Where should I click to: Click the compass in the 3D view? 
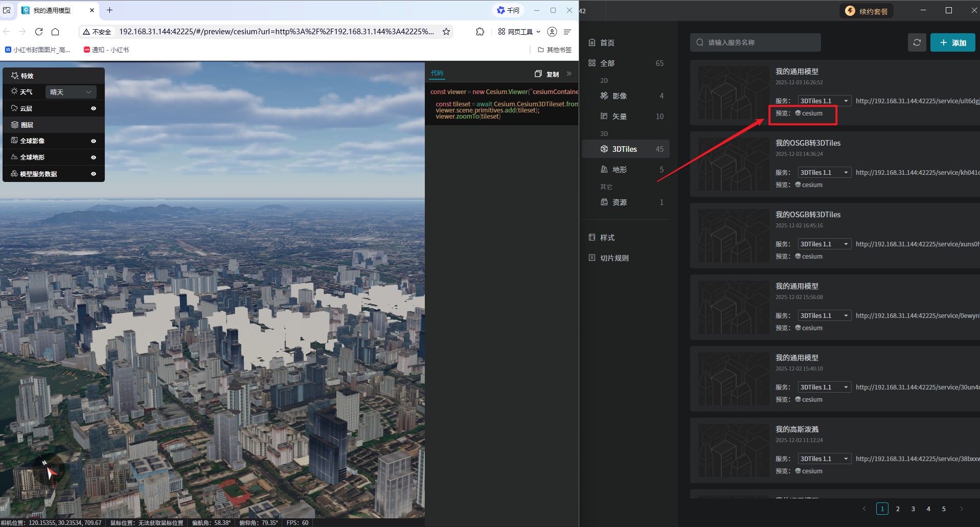[50, 469]
